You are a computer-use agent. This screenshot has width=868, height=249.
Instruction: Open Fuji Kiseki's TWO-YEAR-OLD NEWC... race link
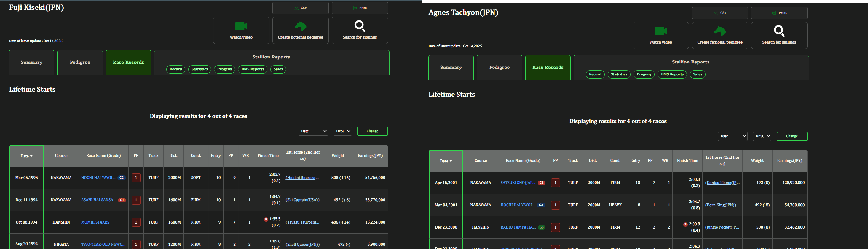point(103,245)
